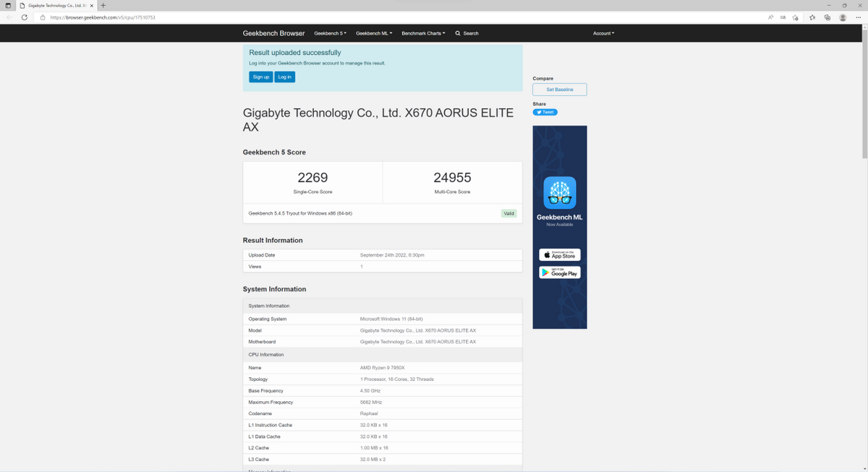Download on the App Store badge
The image size is (868, 472).
[560, 255]
